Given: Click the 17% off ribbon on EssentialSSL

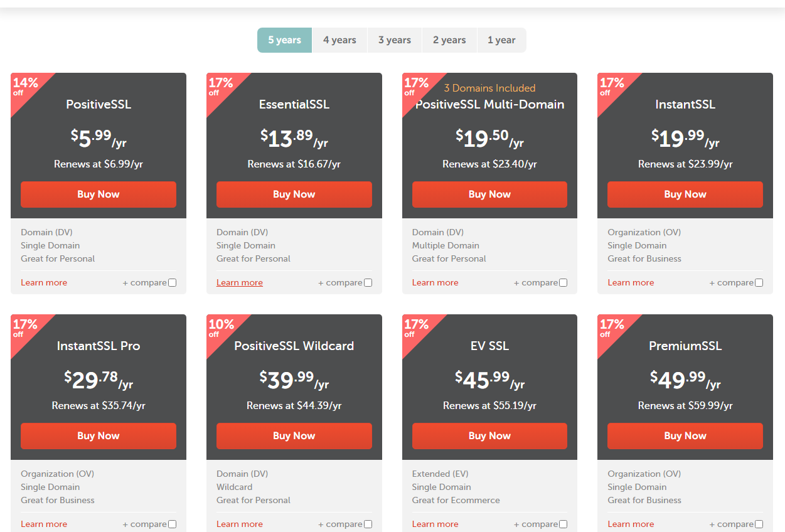Looking at the screenshot, I should click(x=221, y=86).
